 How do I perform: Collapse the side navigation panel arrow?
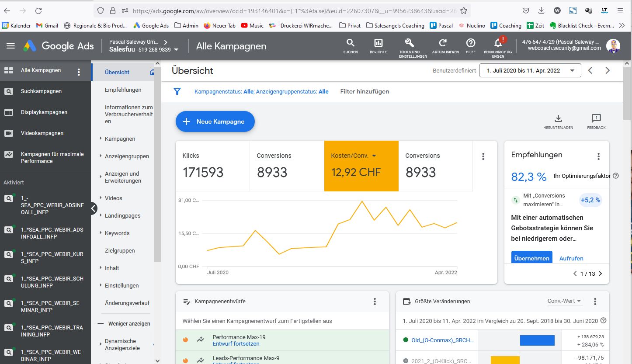[x=94, y=208]
